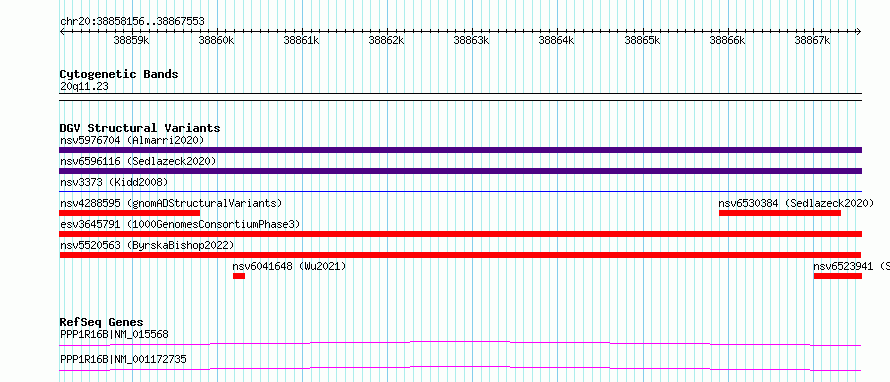
Task: Open the cut-off nsv6523941 variant label
Action: tap(851, 266)
